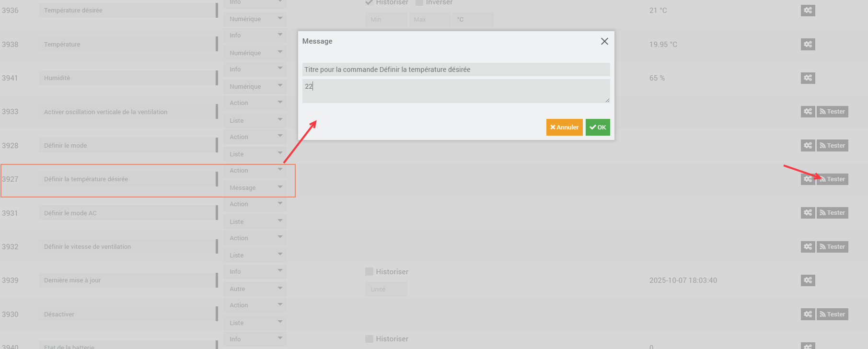Click gear icon for vitesse de ventilation row
This screenshot has height=349, width=868.
pyautogui.click(x=808, y=247)
